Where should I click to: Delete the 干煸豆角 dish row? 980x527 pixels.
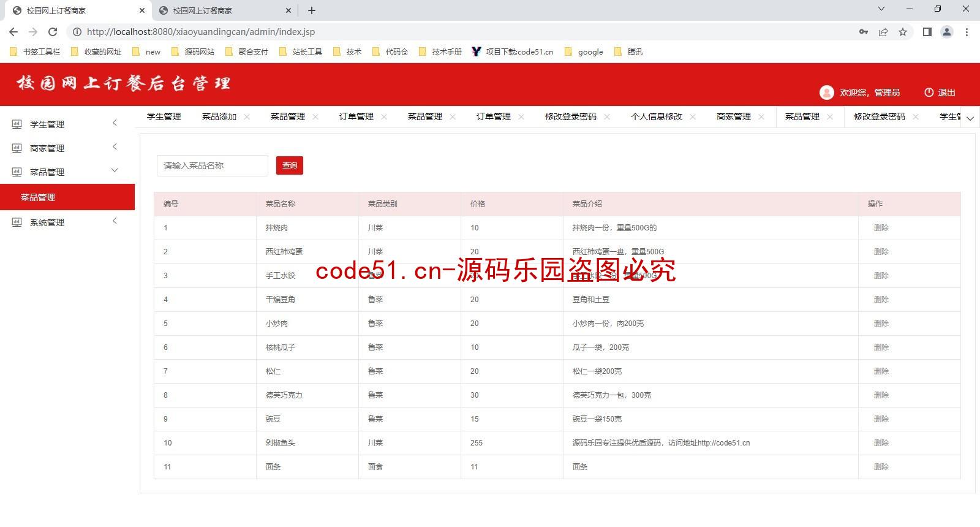[x=881, y=300]
